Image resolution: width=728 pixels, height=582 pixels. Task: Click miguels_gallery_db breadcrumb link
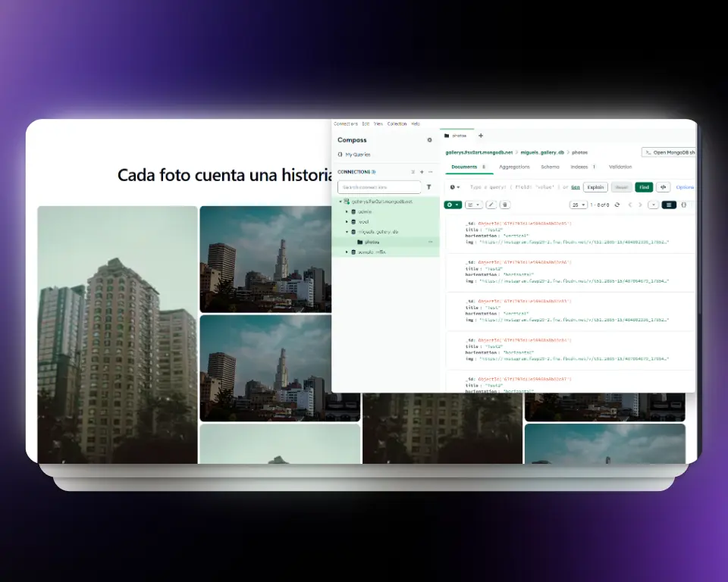[x=542, y=152]
